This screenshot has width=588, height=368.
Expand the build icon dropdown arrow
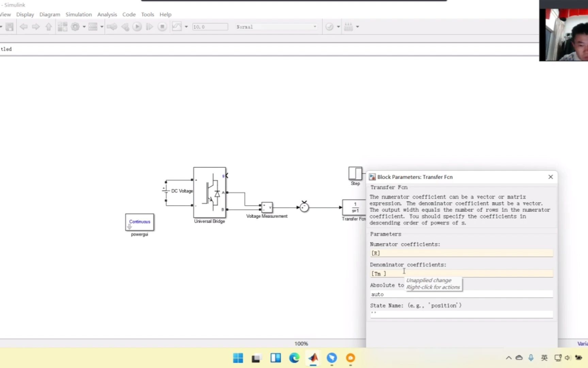[x=357, y=27]
